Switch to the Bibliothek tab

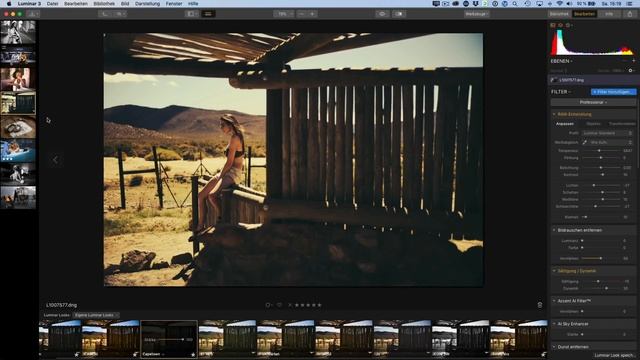559,14
